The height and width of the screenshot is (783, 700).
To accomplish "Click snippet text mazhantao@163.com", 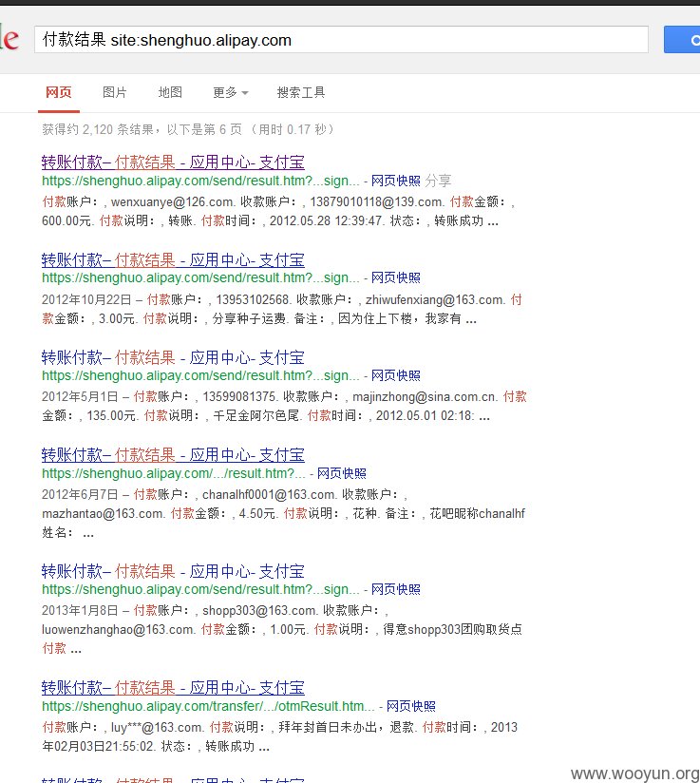I will (x=103, y=514).
